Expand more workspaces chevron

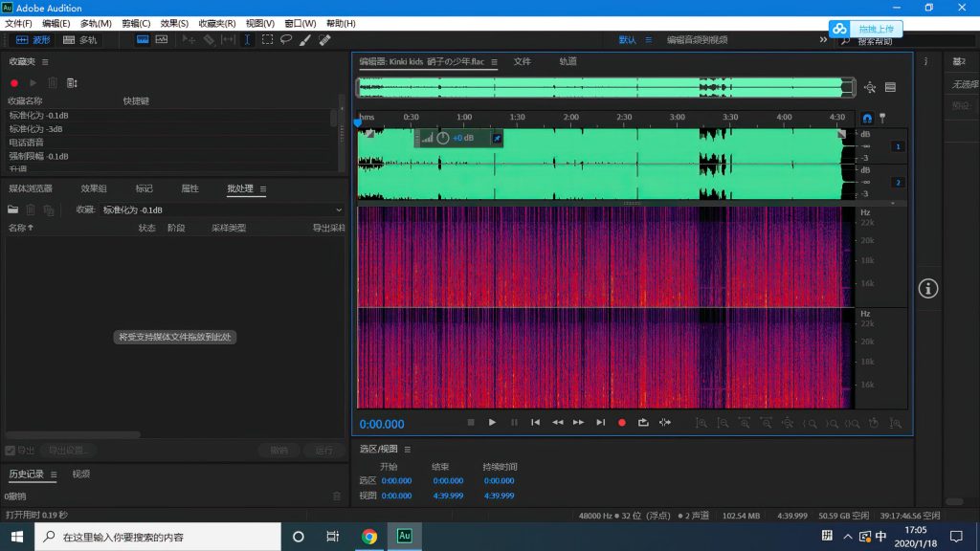[823, 39]
